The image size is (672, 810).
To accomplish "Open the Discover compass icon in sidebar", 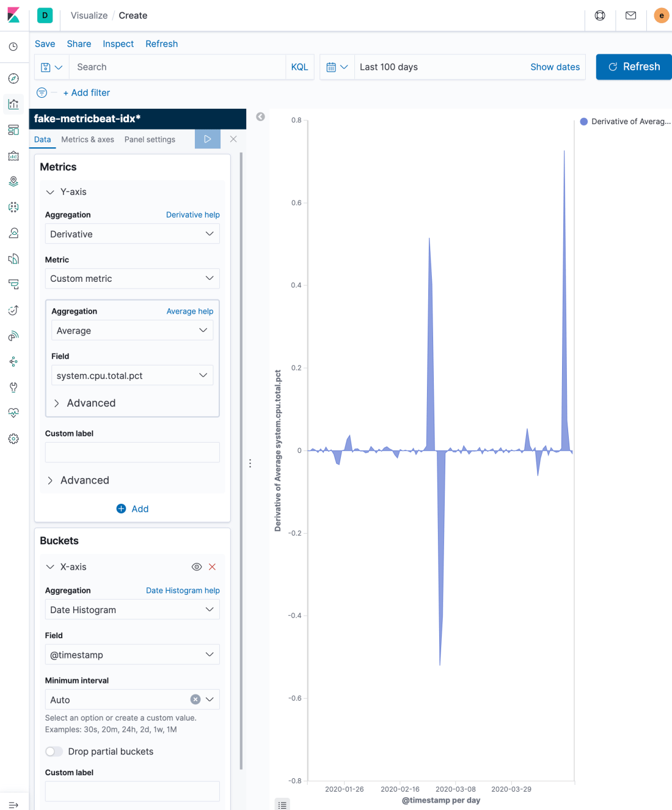I will [13, 78].
